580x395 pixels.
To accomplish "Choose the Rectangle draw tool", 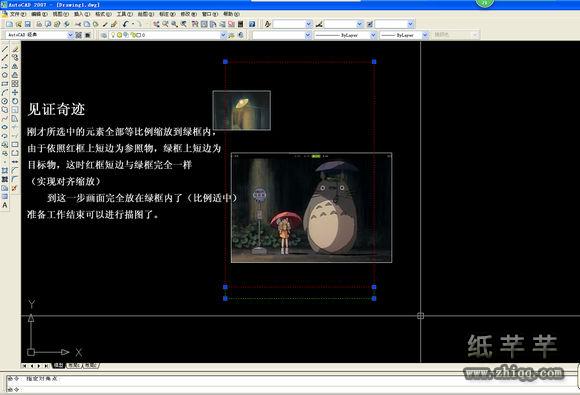I will coord(5,84).
